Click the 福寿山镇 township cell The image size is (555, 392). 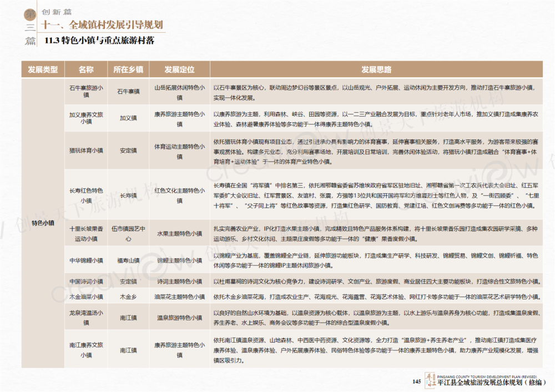point(128,260)
